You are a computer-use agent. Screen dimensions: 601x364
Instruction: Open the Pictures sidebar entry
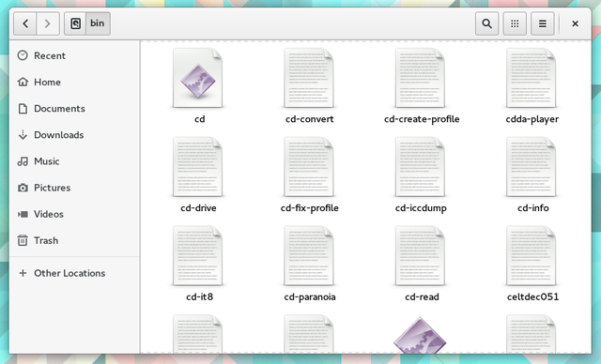[75, 188]
